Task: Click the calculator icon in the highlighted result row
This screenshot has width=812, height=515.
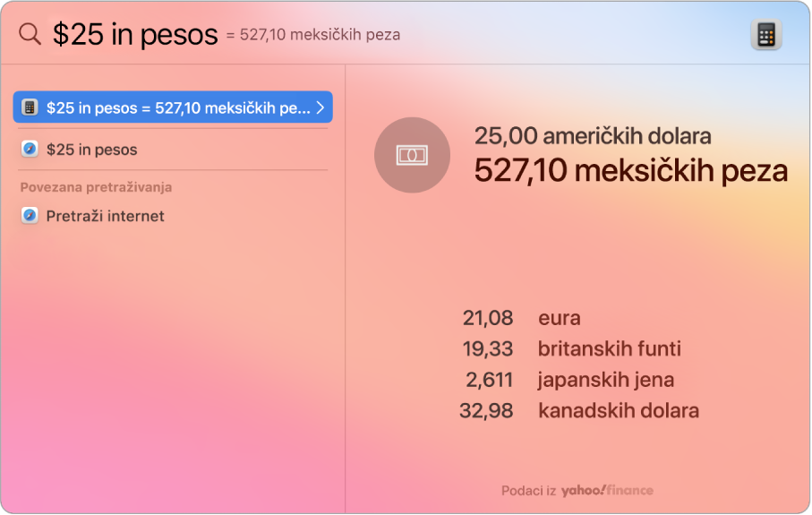Action: [x=30, y=107]
